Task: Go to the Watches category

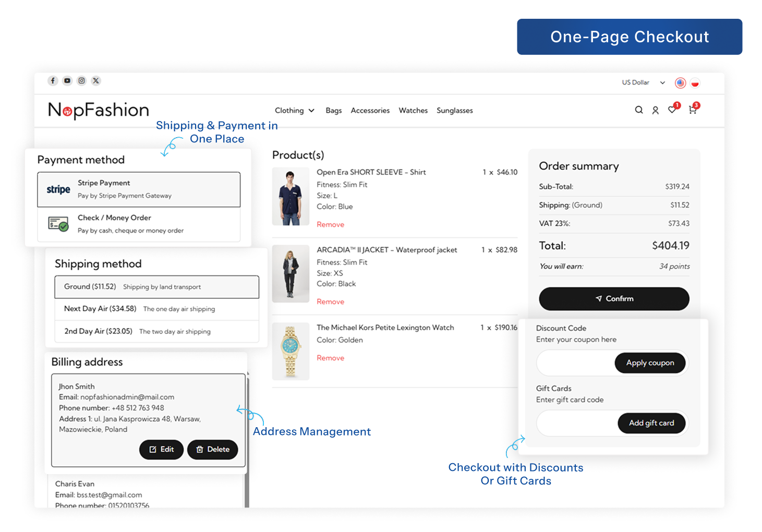Action: (x=413, y=111)
